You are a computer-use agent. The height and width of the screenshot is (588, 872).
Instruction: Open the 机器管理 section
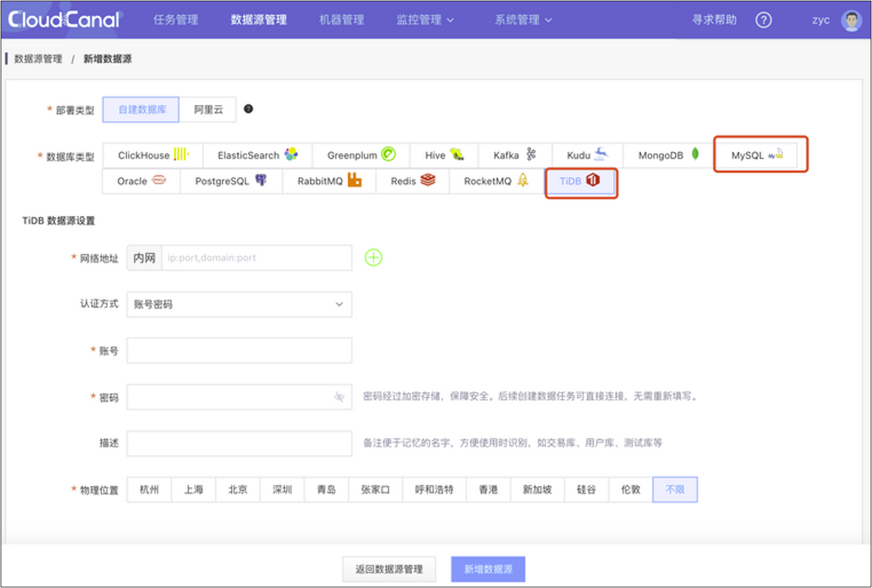tap(342, 20)
